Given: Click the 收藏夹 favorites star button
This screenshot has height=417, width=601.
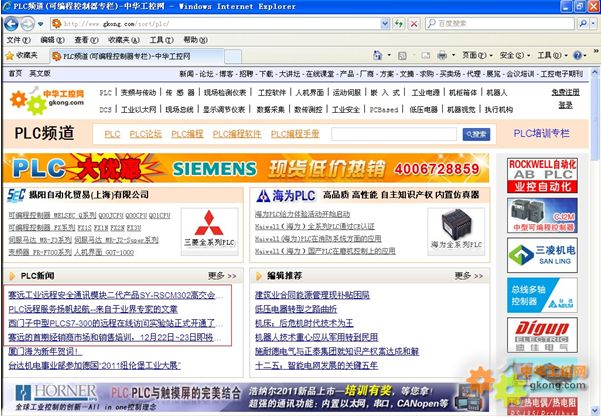Looking at the screenshot, I should coord(22,56).
